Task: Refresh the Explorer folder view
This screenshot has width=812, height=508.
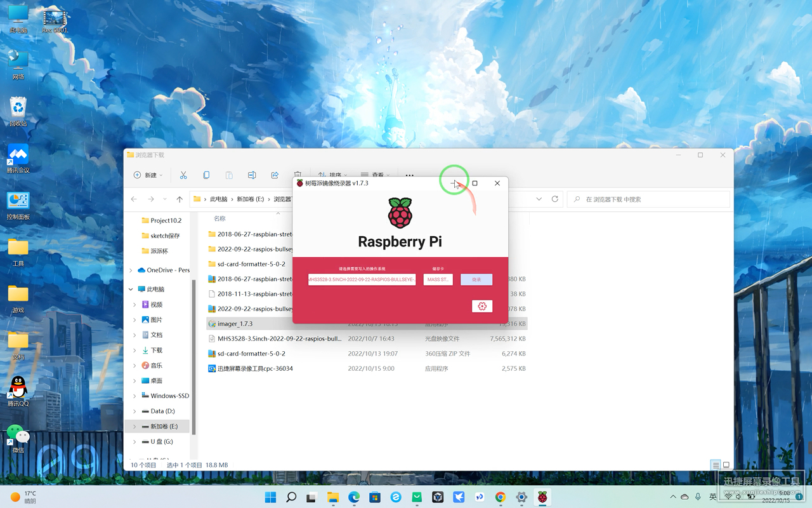Action: 554,199
